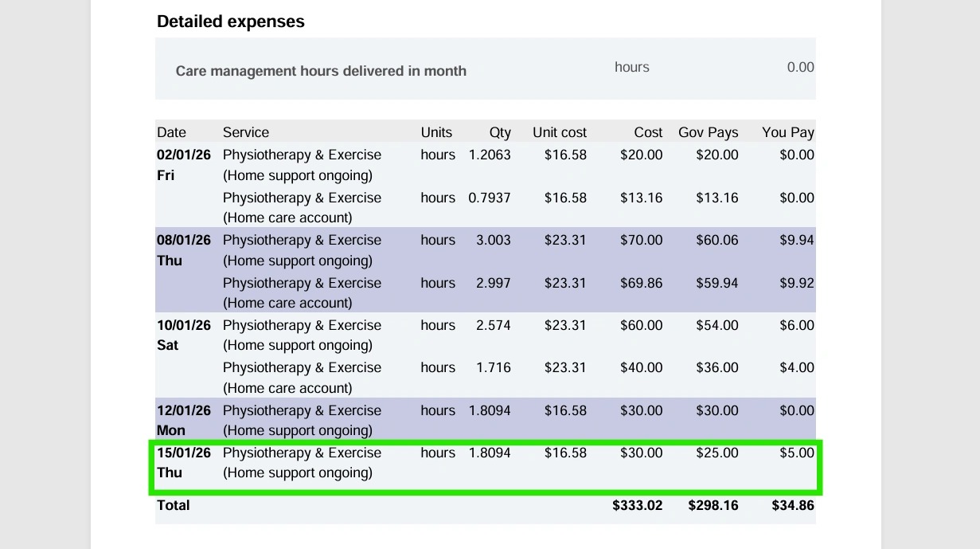This screenshot has height=549, width=980.
Task: Click the $34.86 total You Pay
Action: [x=793, y=505]
